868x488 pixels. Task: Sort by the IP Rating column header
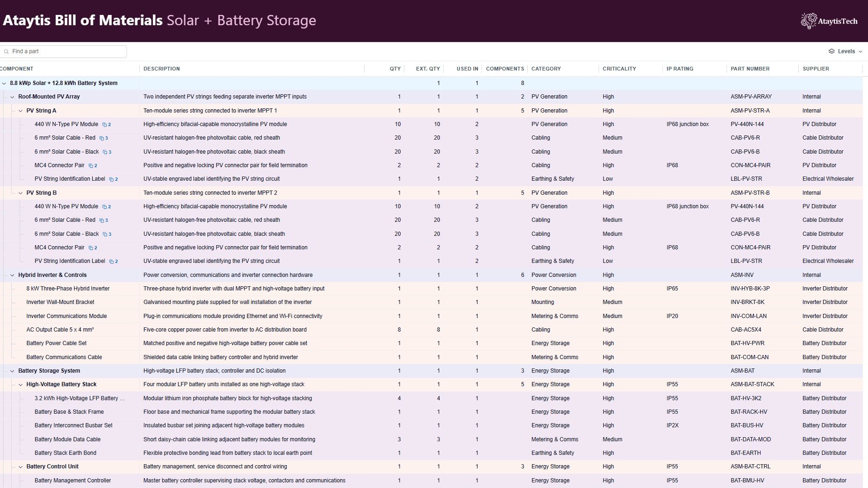tap(680, 69)
